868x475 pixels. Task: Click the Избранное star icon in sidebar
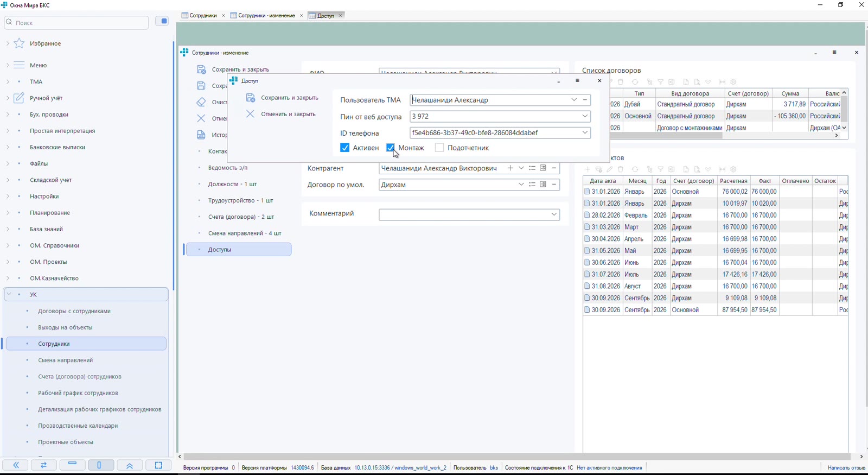coord(19,43)
